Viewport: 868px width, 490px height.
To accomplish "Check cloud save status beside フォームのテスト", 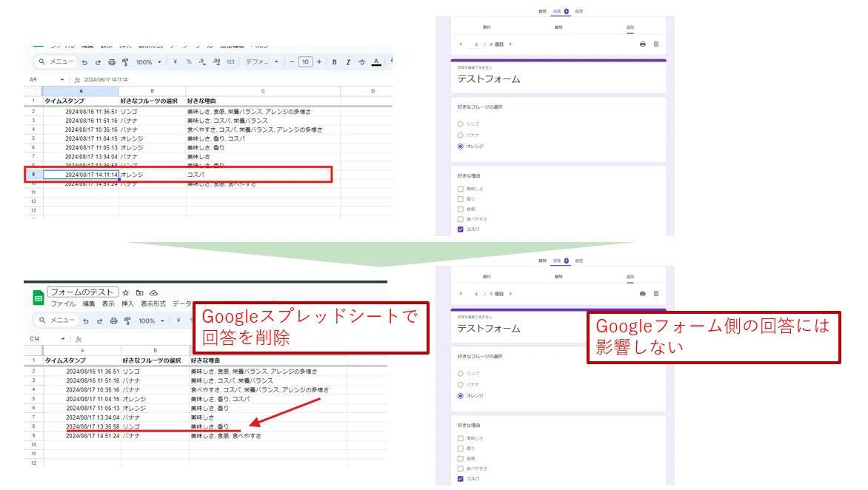I will pyautogui.click(x=154, y=292).
